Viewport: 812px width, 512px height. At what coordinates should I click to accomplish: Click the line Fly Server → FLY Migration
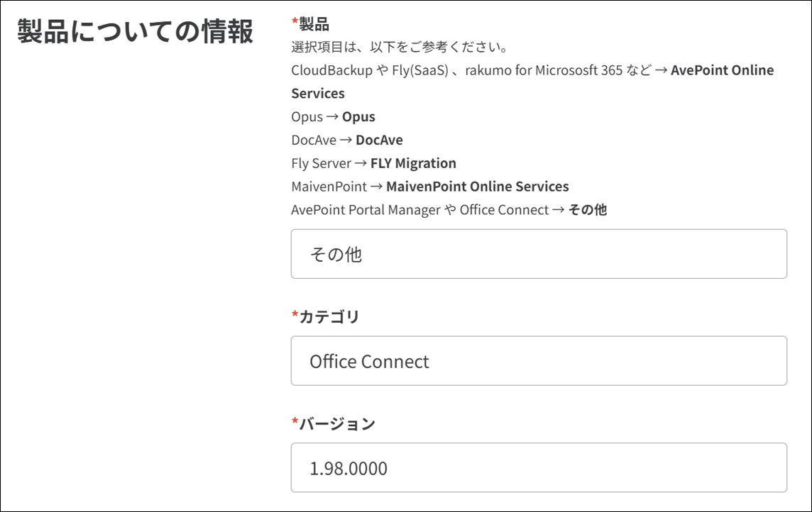(373, 163)
